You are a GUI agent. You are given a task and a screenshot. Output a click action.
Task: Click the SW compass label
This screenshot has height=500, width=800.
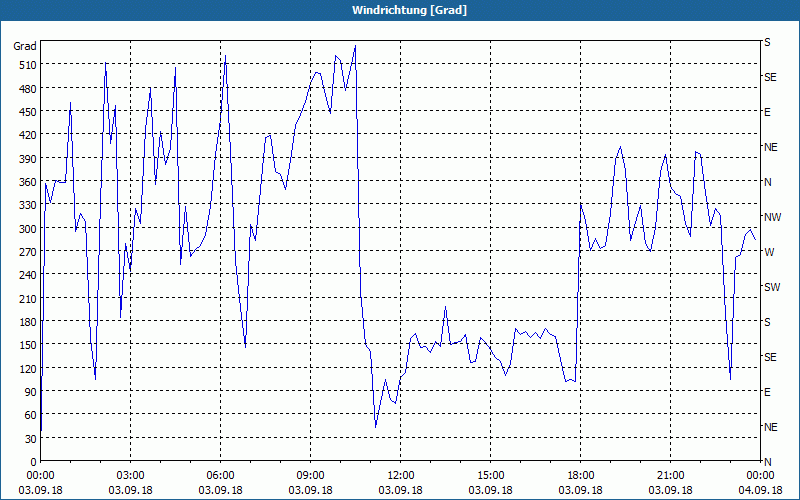(x=772, y=287)
